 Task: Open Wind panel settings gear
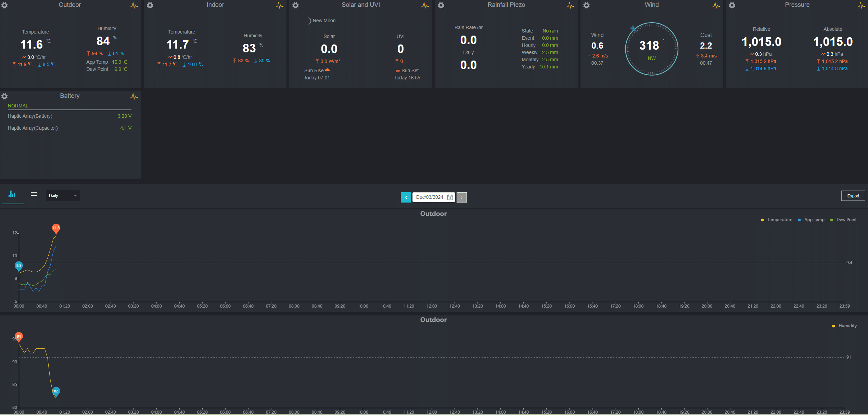(x=586, y=5)
